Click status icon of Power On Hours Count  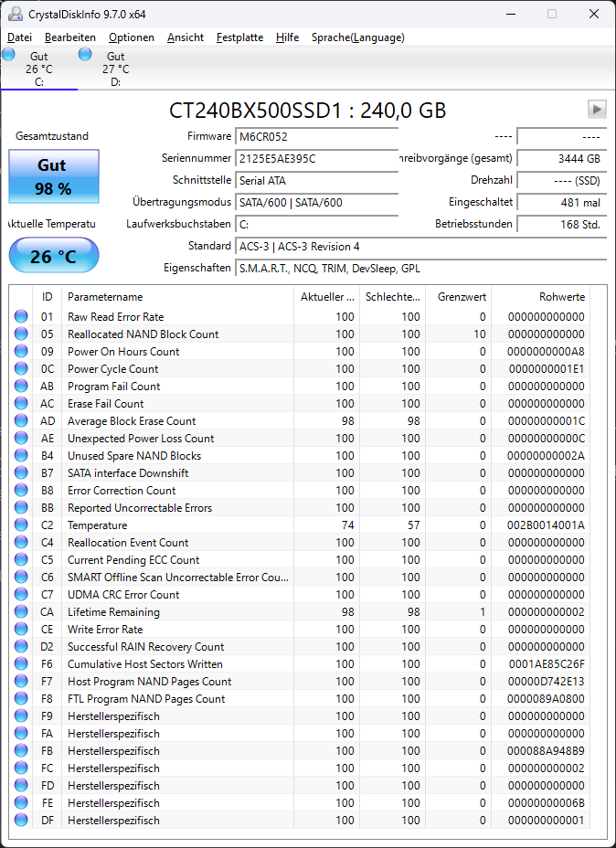pos(21,351)
